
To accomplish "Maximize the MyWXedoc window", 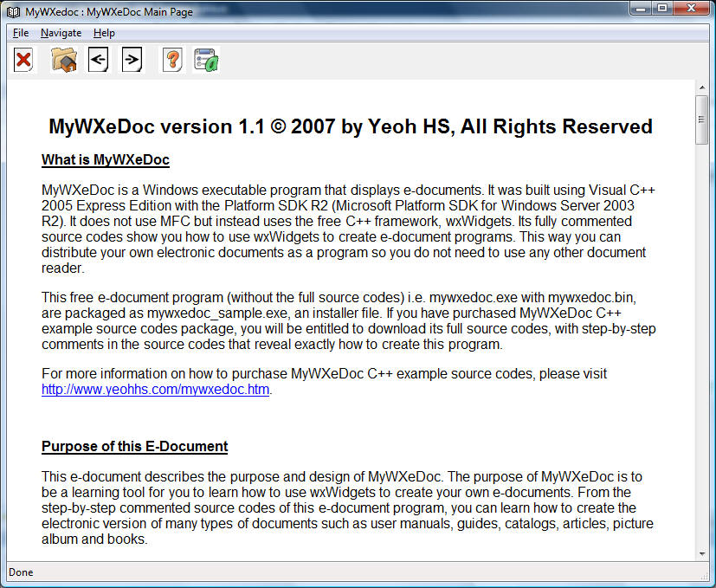I will pyautogui.click(x=662, y=8).
